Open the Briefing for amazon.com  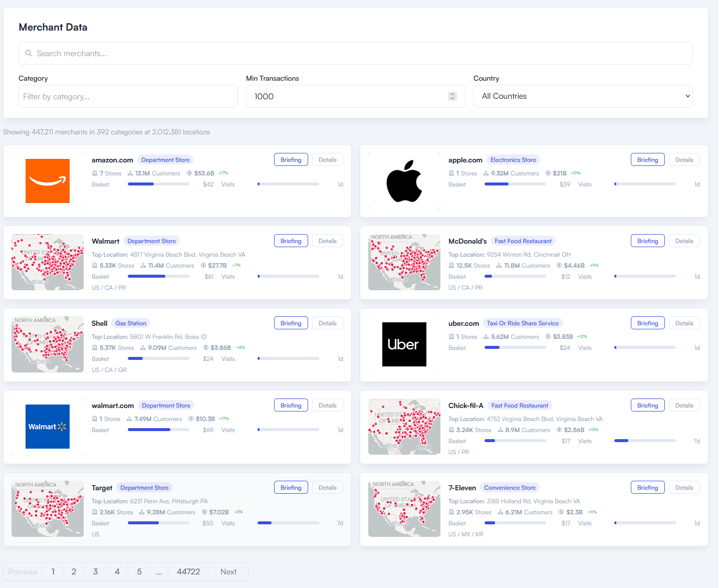coord(291,160)
